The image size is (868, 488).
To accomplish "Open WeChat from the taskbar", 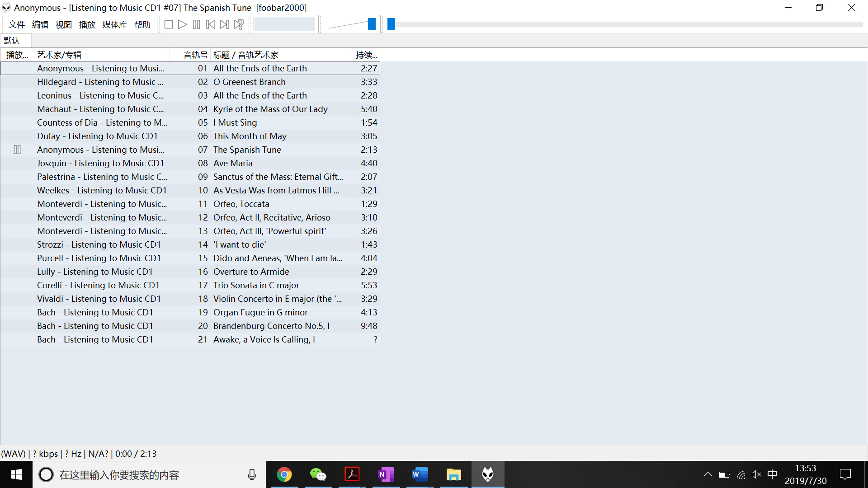I will coord(318,474).
